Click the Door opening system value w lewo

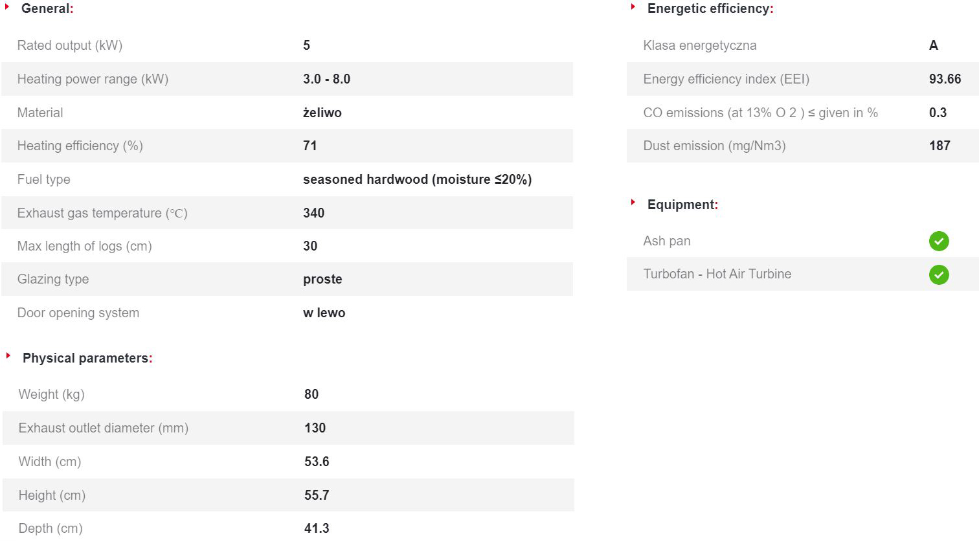[x=324, y=313]
